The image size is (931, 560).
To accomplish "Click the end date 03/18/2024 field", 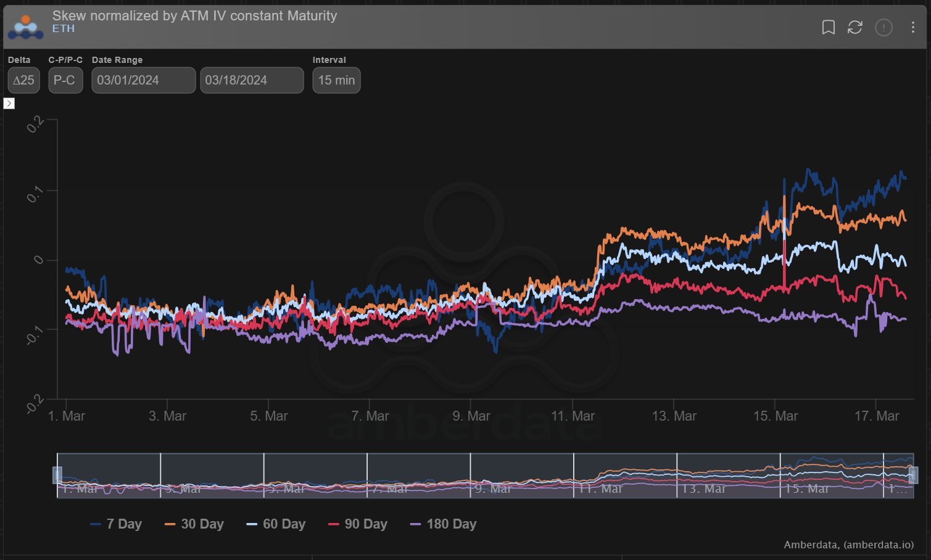I will click(x=252, y=80).
